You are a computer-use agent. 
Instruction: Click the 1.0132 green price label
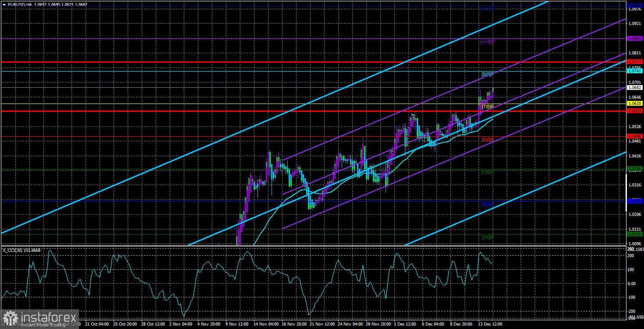click(635, 234)
